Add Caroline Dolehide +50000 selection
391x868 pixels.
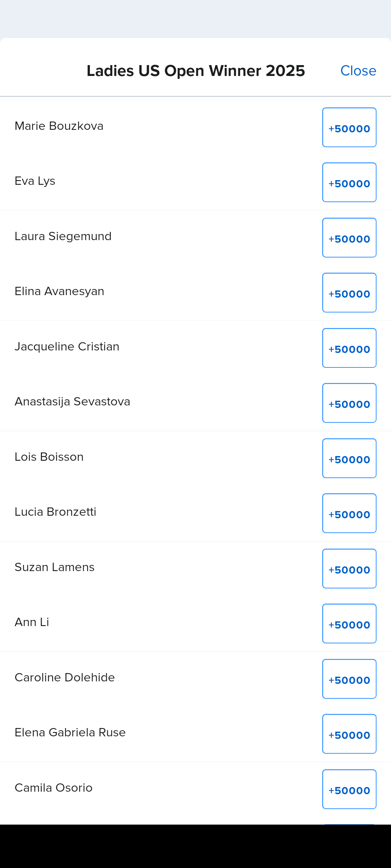[349, 679]
